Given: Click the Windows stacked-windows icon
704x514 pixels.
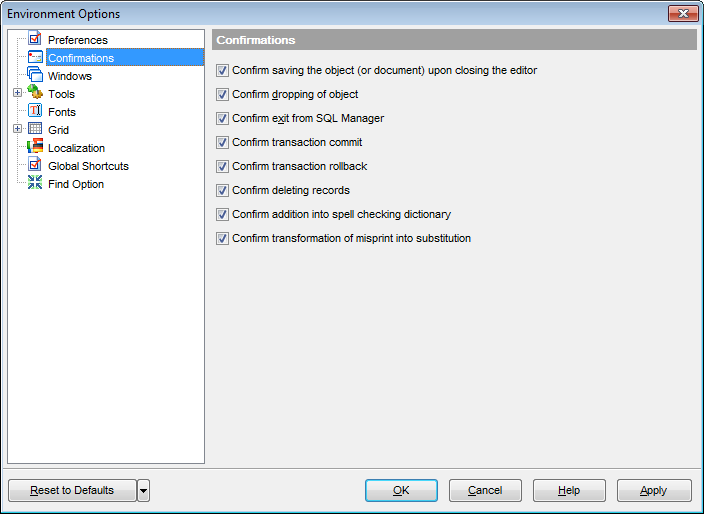Looking at the screenshot, I should pyautogui.click(x=35, y=75).
